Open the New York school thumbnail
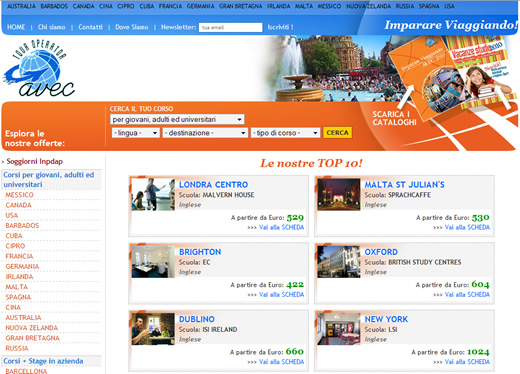Viewport: 520px width, 374px height. point(339,329)
